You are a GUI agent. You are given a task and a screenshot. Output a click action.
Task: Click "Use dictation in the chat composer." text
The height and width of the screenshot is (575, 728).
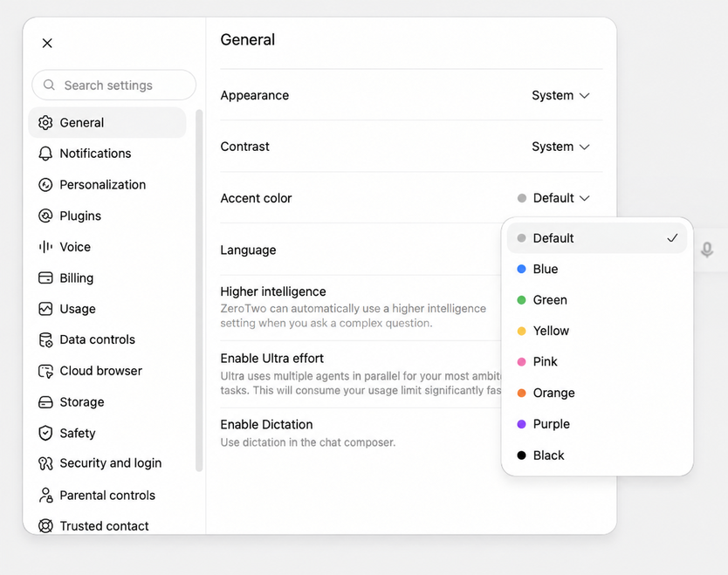pyautogui.click(x=308, y=442)
